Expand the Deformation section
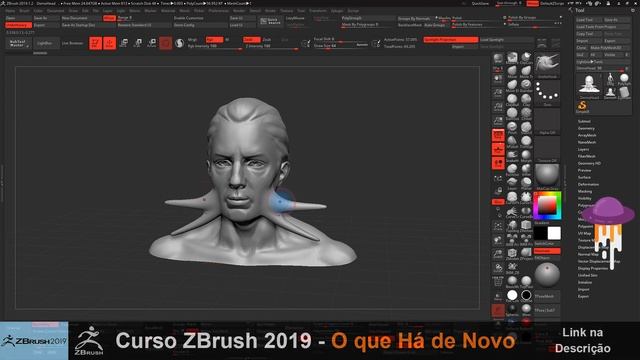Viewport: 640px width, 360px height. [x=588, y=184]
